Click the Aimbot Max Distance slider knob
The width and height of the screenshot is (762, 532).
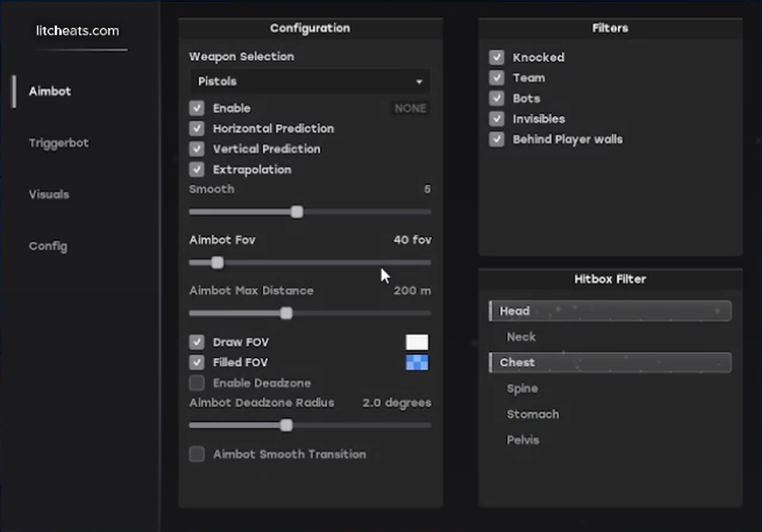click(x=286, y=314)
